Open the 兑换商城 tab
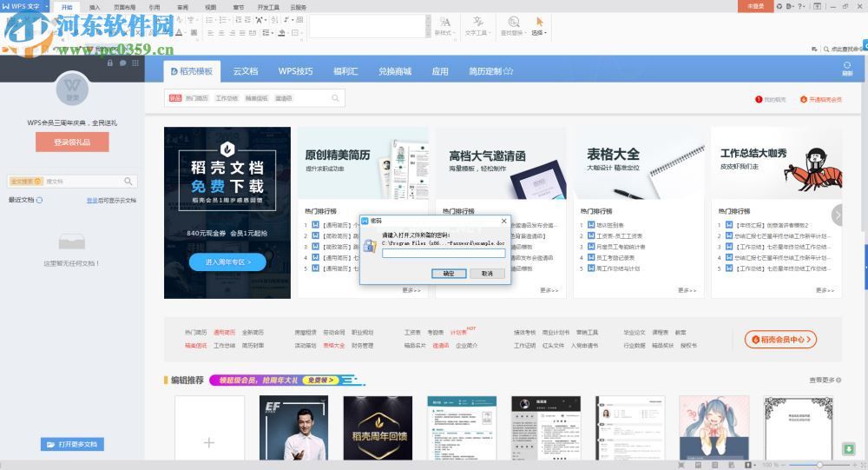 point(395,71)
